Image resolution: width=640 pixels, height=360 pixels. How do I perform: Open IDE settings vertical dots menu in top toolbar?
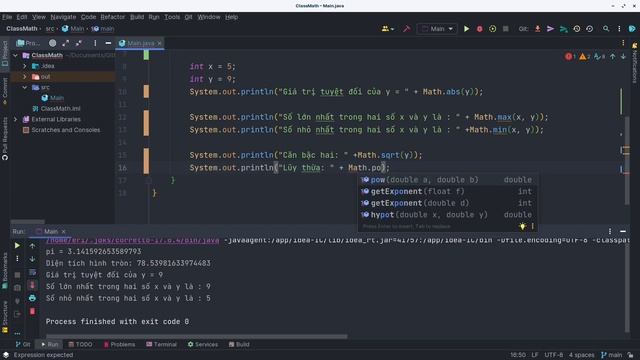click(x=619, y=29)
